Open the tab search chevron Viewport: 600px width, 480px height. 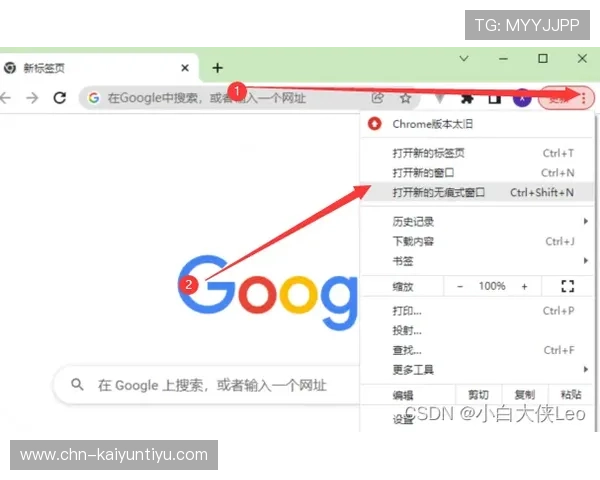[464, 59]
